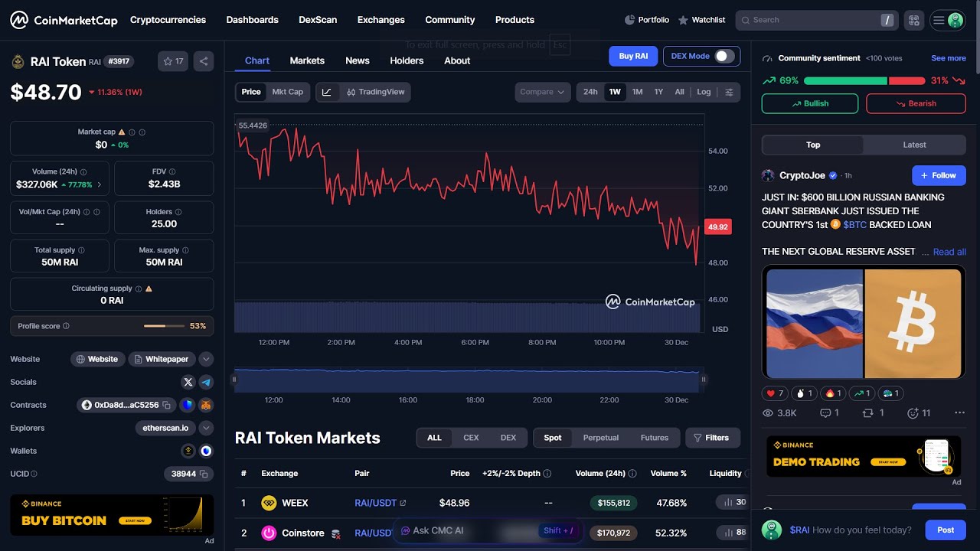The height and width of the screenshot is (551, 980).
Task: Click the chart range right handle
Action: point(703,379)
